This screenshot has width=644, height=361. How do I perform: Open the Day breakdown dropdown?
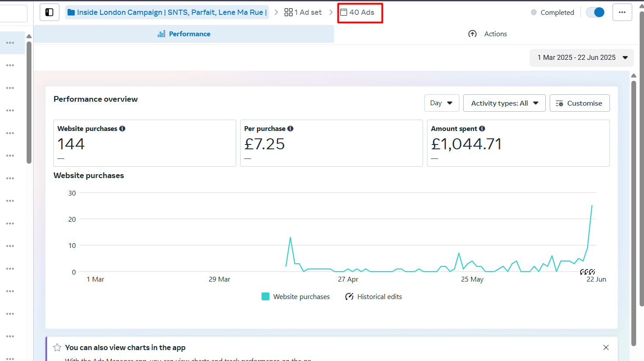pos(441,103)
